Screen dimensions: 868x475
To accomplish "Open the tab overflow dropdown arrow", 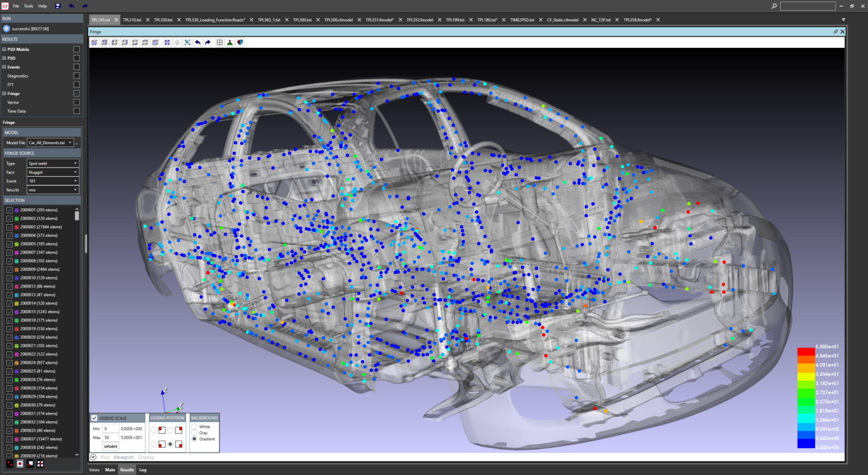I will [844, 20].
